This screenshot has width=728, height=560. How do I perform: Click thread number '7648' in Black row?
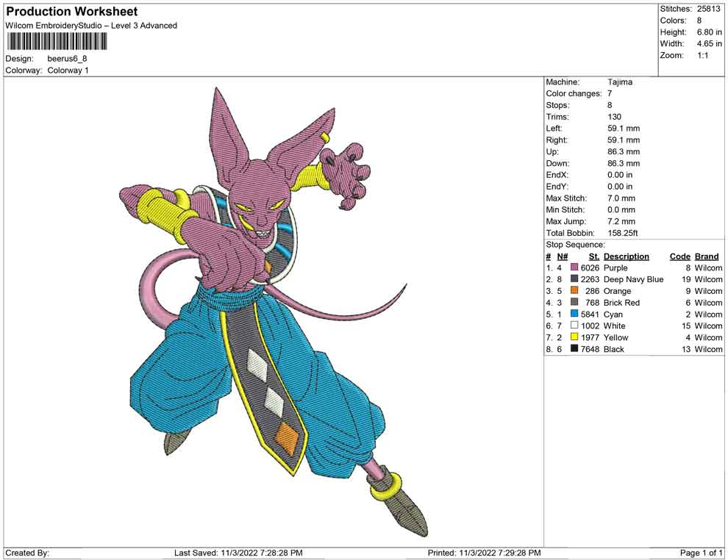pyautogui.click(x=590, y=349)
